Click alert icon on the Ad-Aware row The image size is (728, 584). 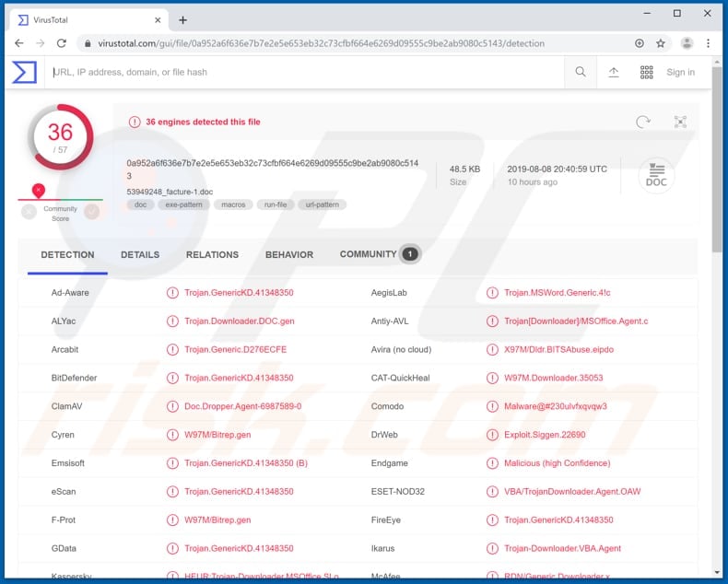point(172,293)
